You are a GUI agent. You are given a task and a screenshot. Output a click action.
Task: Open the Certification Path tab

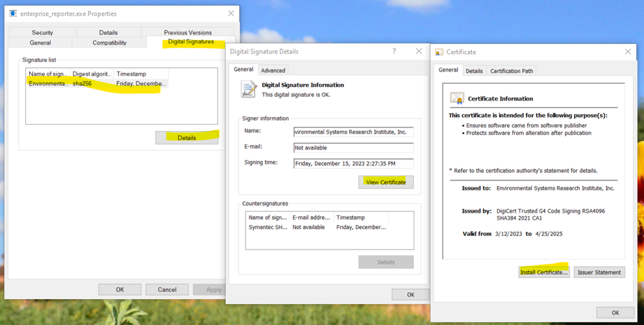tap(512, 71)
